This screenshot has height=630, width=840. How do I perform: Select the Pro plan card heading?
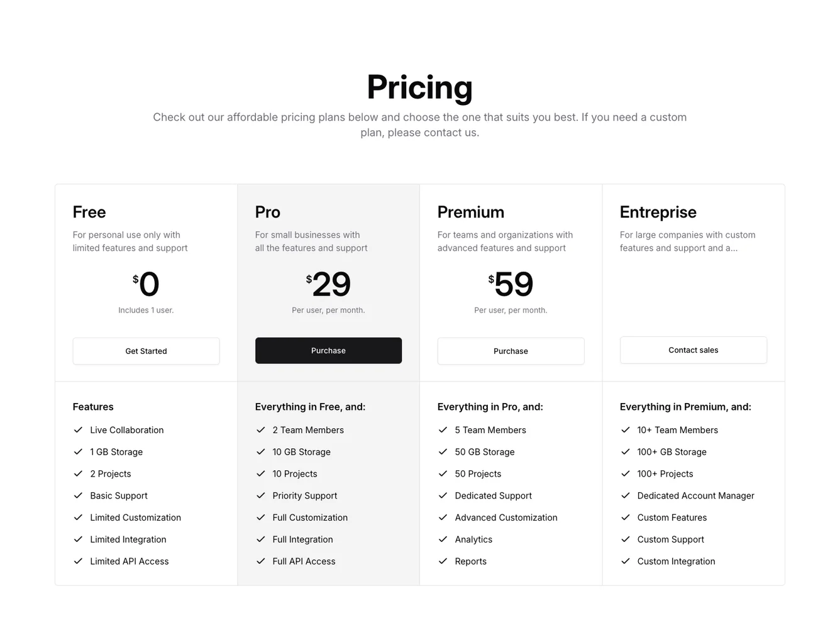(267, 213)
